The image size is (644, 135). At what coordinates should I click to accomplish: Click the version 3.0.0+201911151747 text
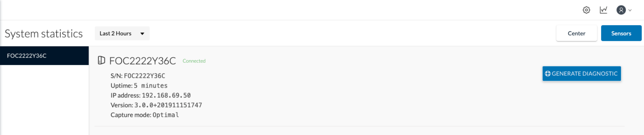click(x=168, y=105)
